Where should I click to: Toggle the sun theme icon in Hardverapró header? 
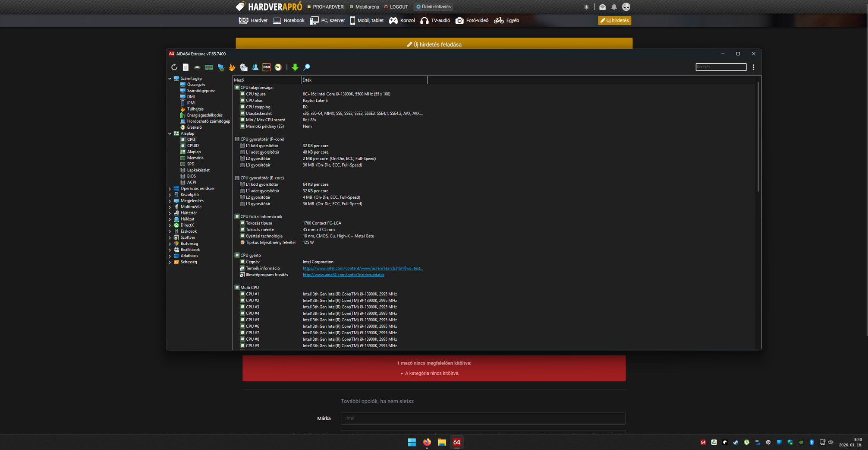586,7
